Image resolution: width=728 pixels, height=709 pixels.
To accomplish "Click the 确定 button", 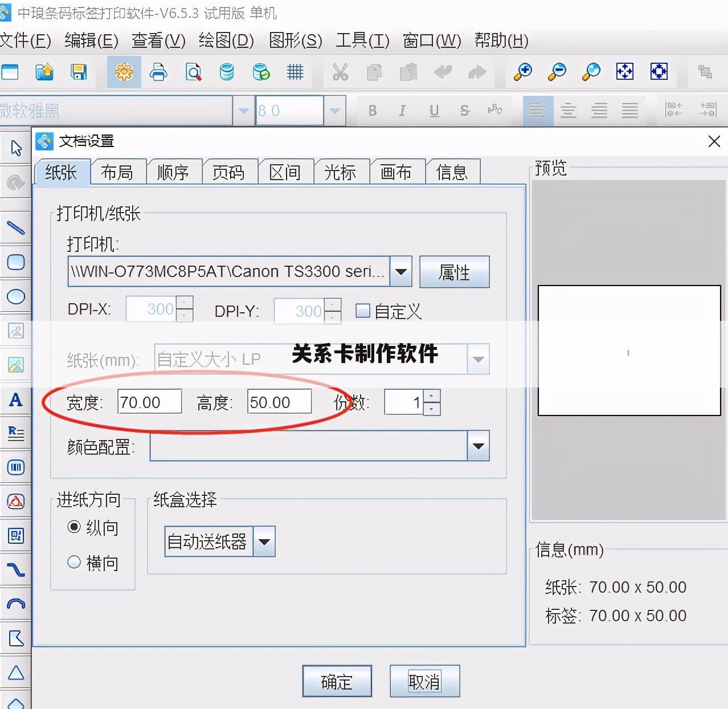I will (337, 681).
